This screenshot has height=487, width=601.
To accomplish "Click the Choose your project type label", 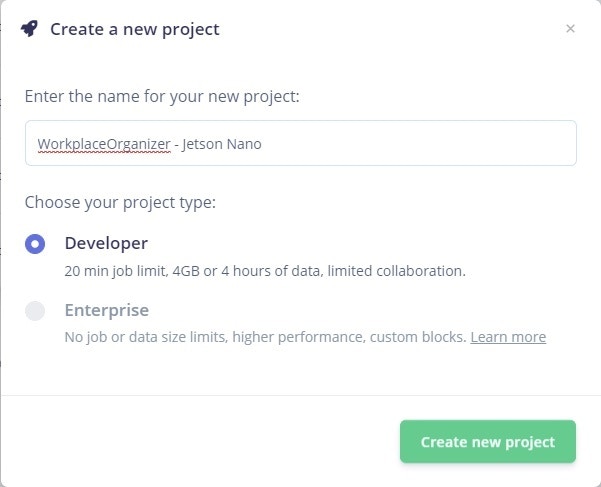I will [x=120, y=203].
